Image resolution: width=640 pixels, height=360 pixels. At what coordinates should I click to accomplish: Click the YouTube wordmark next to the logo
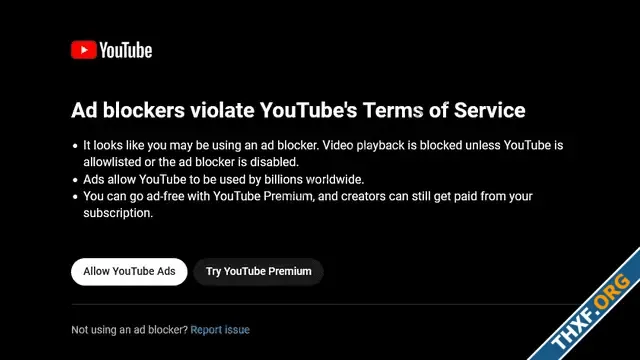tap(126, 50)
